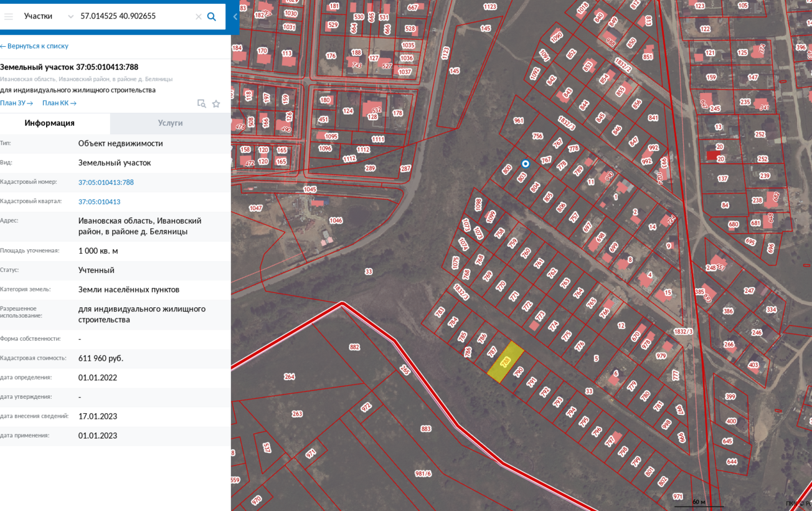
Task: Click map parcel labeled 1111
Action: tap(378, 140)
